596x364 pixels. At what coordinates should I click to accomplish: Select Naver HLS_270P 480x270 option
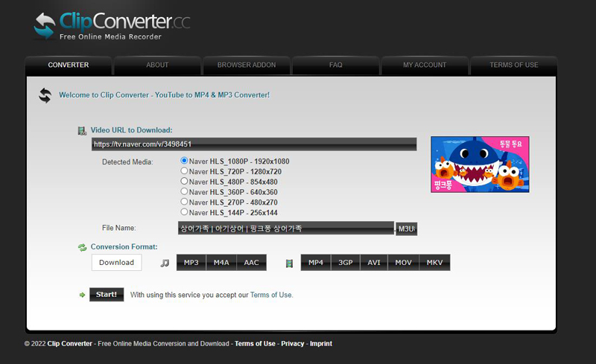coord(184,202)
